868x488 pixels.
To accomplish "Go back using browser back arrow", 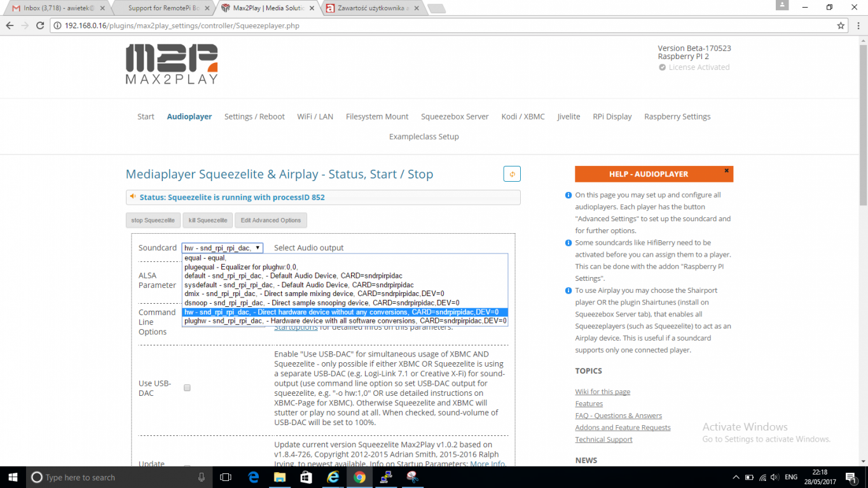I will click(x=10, y=26).
